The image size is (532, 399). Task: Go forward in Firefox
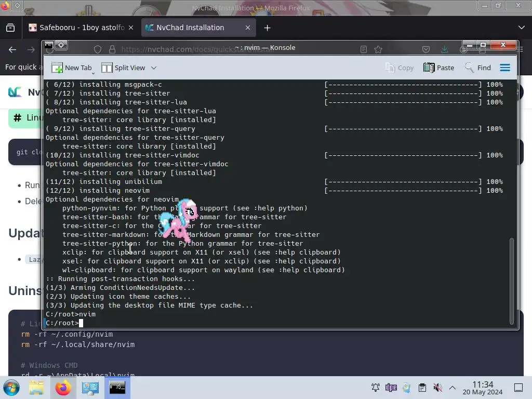click(31, 50)
